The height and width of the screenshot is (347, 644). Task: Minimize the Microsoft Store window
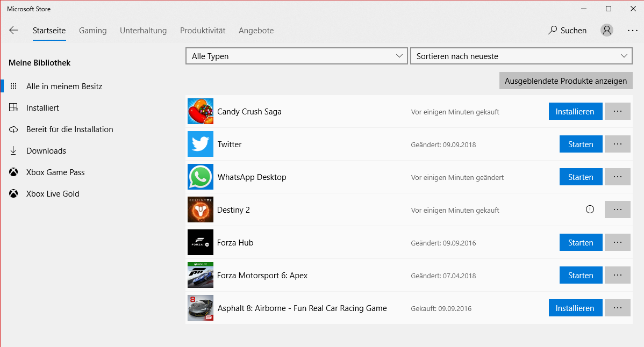coord(584,9)
